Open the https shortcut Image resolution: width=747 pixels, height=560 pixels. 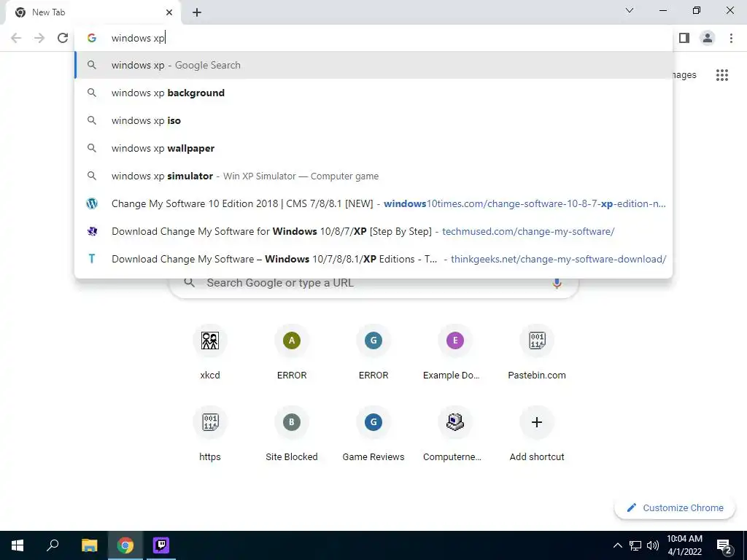[x=210, y=435]
